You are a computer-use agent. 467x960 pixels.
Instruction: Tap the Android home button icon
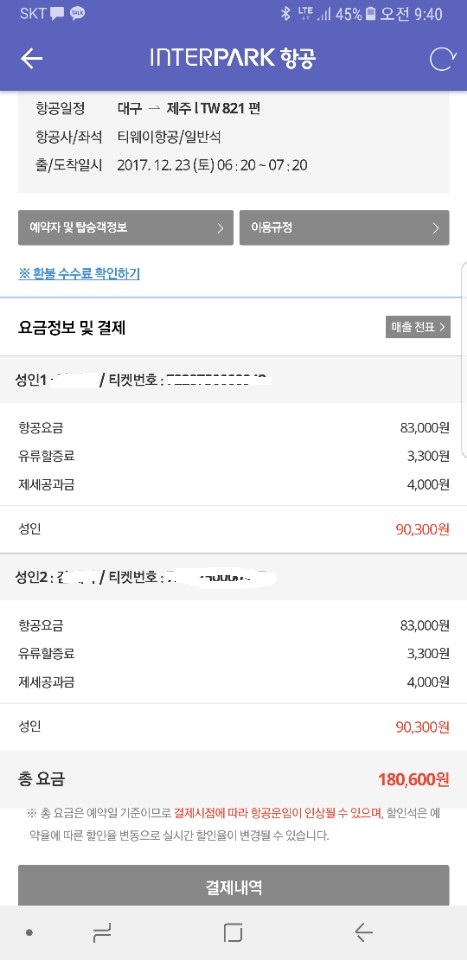coord(233,932)
